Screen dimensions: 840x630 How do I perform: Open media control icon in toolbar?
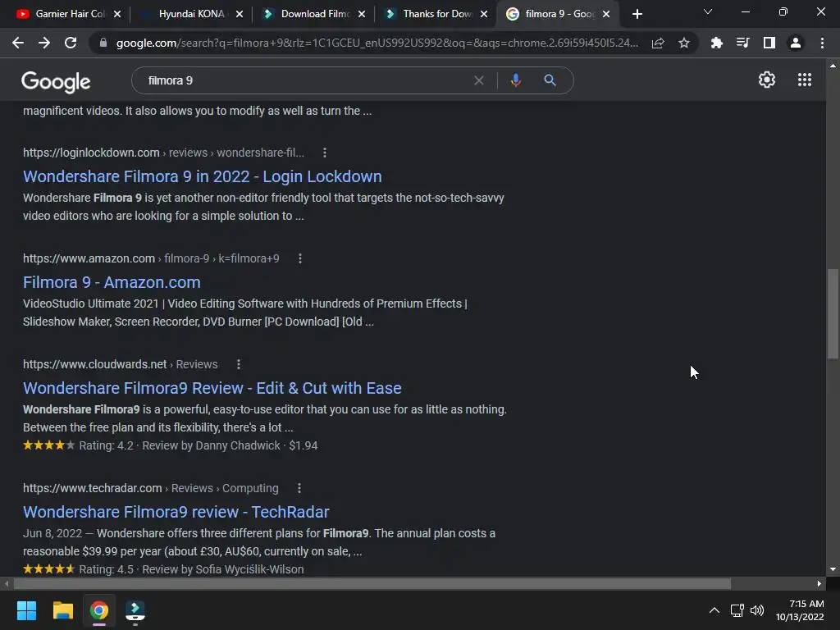742,43
